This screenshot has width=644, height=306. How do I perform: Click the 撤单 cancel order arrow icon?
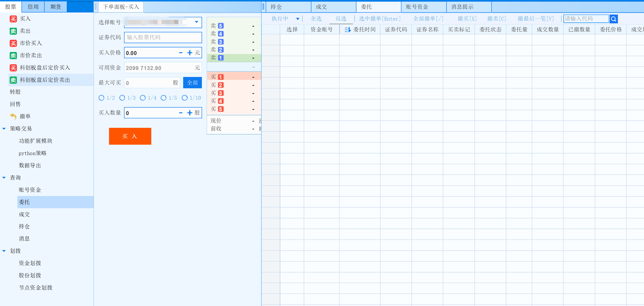[13, 116]
